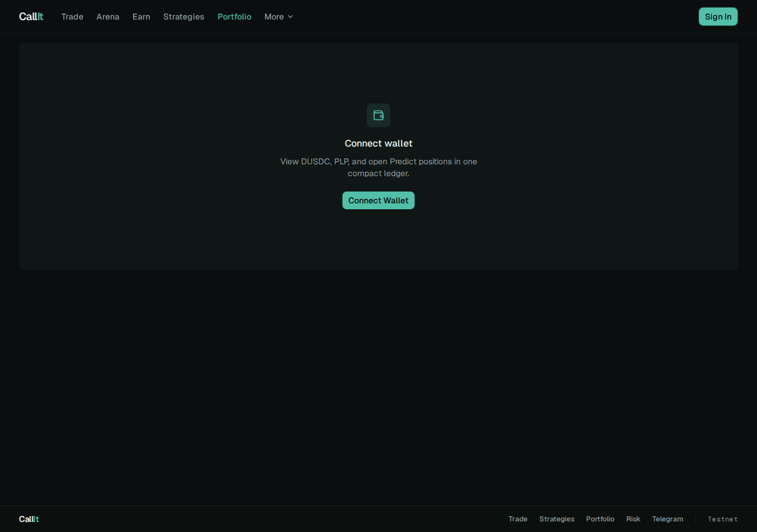Select the Earn nav item

141,17
